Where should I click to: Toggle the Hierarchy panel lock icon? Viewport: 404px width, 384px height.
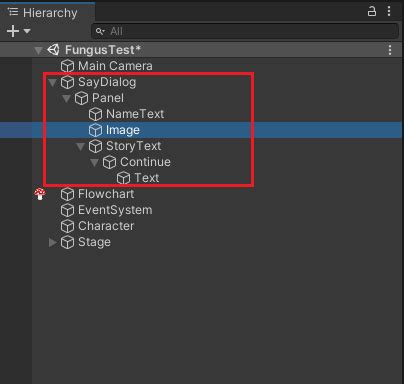372,11
